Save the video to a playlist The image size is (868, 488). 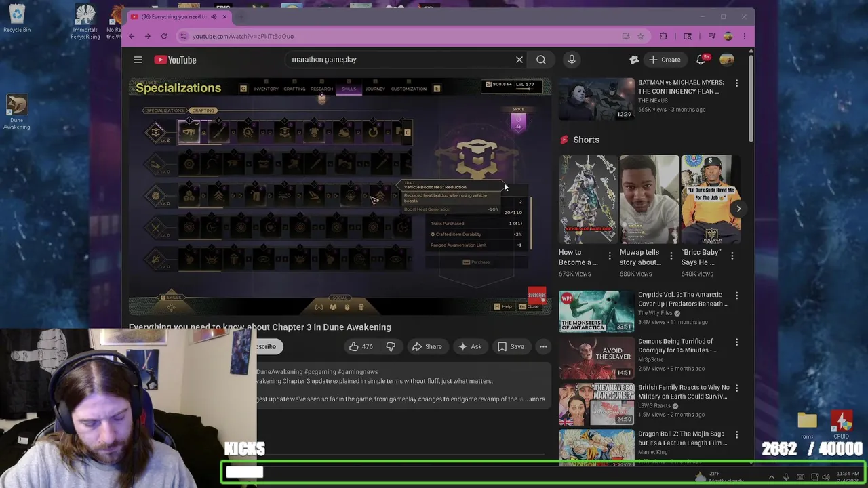(x=511, y=346)
